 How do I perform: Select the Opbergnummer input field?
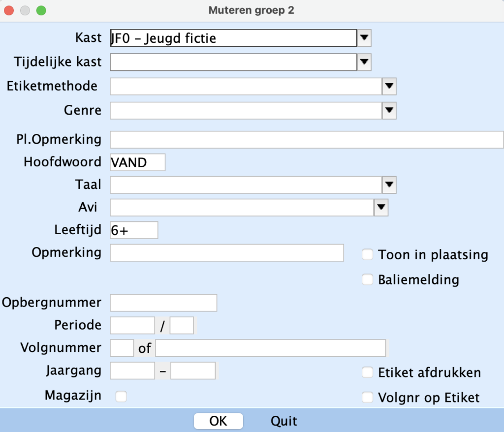pos(163,303)
